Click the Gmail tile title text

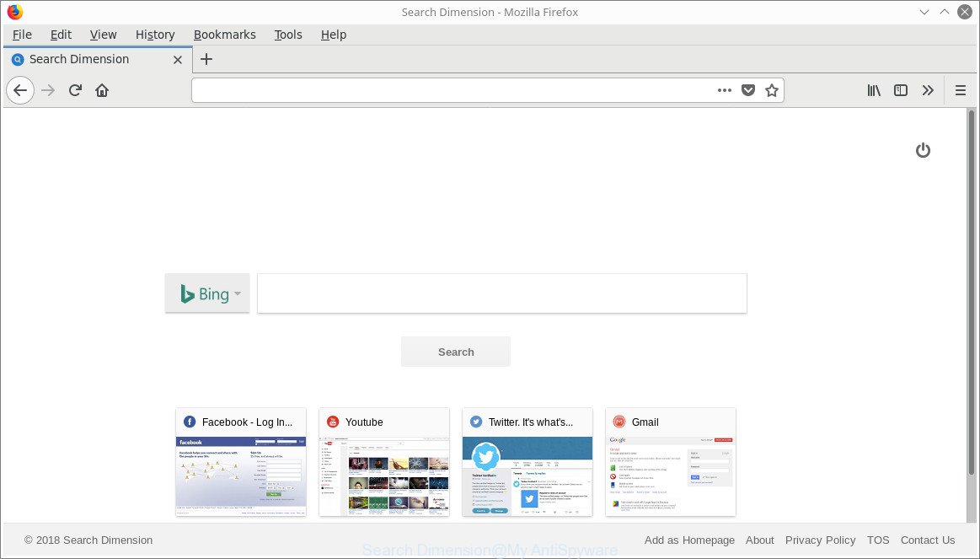[645, 422]
